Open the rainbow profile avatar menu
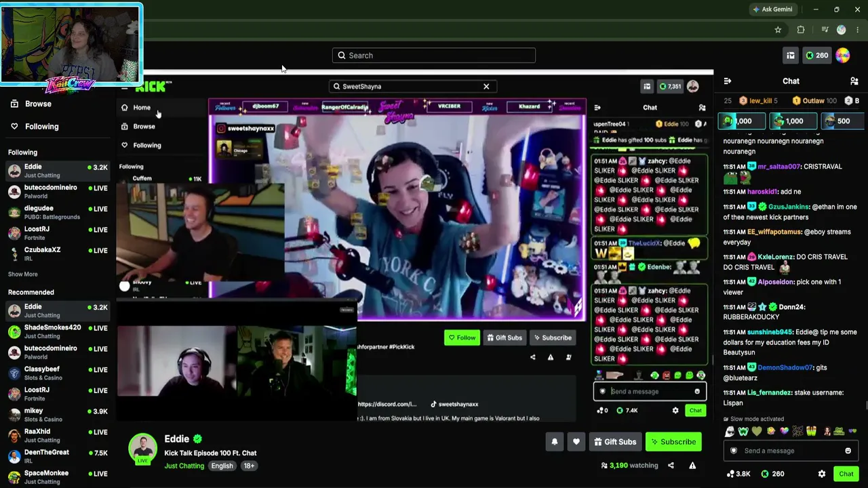Image resolution: width=868 pixels, height=488 pixels. tap(843, 56)
